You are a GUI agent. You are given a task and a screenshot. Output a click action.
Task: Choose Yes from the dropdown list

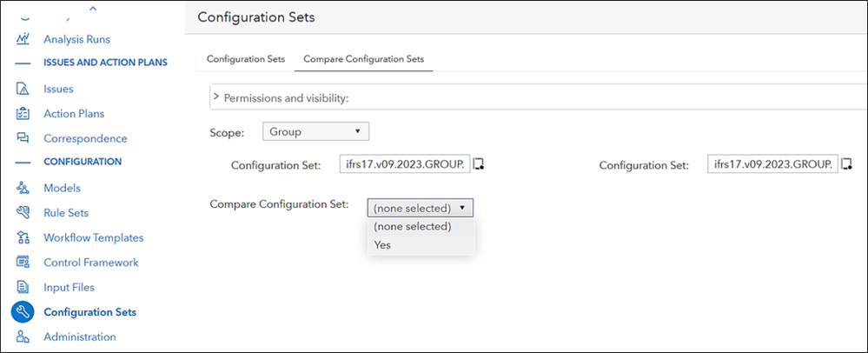tap(382, 245)
